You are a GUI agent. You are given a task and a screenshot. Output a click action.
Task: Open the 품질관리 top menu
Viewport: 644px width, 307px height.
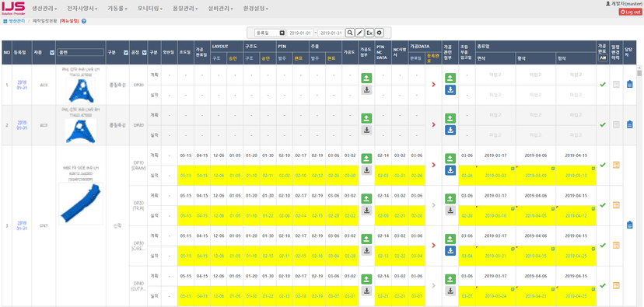tap(186, 9)
